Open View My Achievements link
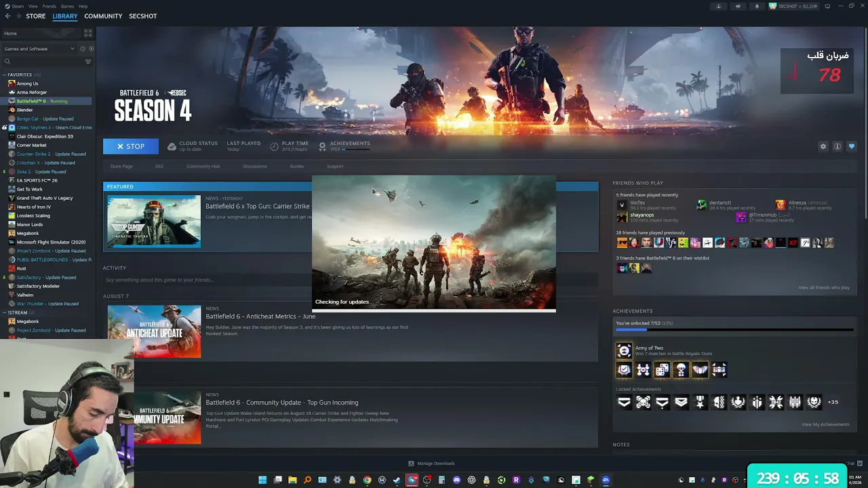Screen dimensions: 868x488 point(825,424)
